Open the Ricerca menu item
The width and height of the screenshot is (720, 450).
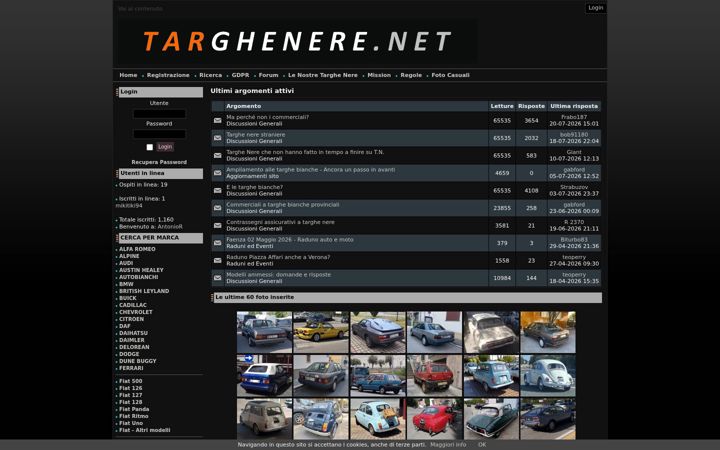pos(210,75)
